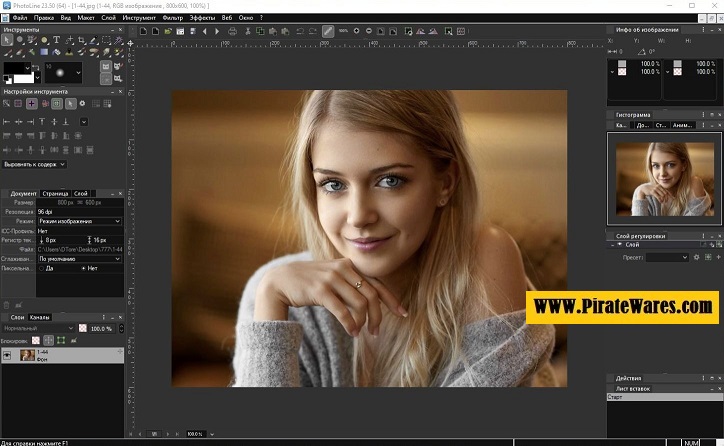The width and height of the screenshot is (724, 446).
Task: Open the Эффекты menu
Action: coord(203,18)
